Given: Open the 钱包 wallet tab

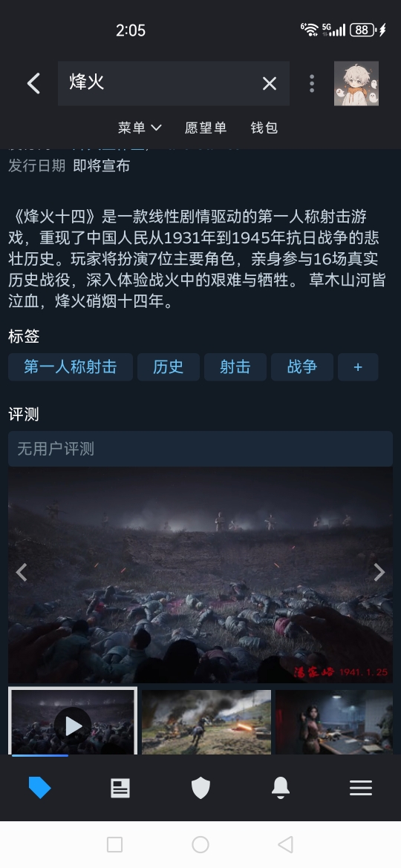Looking at the screenshot, I should coord(264,128).
